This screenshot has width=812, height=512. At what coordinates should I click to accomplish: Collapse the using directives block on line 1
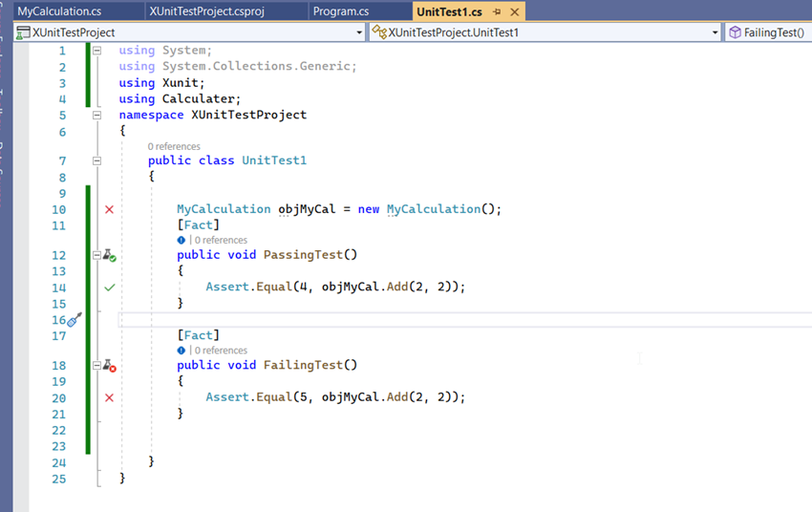point(96,51)
